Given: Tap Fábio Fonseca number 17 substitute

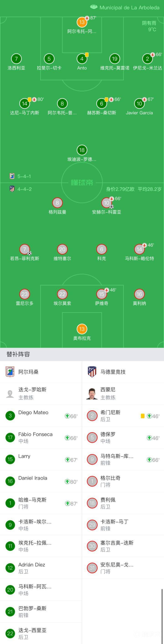Looking at the screenshot, I should [41, 437].
